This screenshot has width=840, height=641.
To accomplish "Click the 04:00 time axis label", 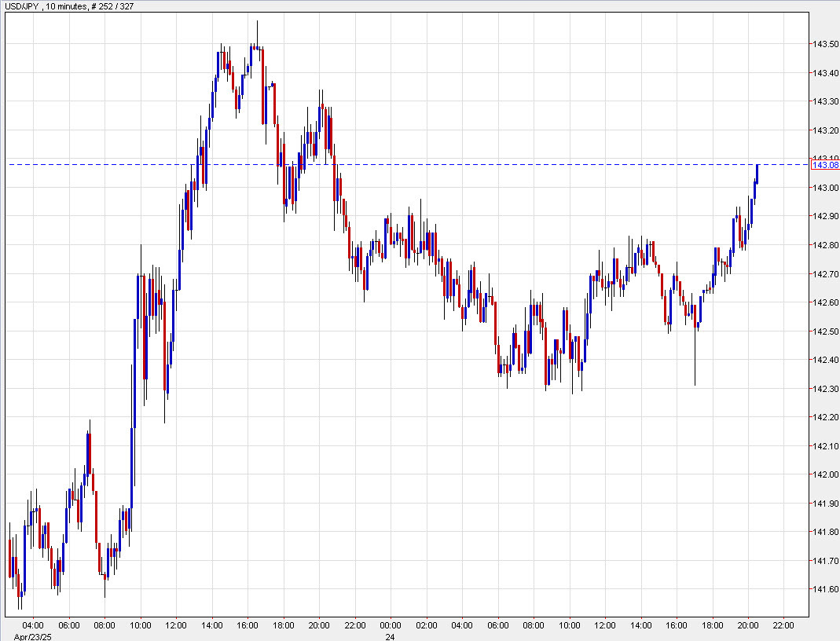I will coord(33,624).
